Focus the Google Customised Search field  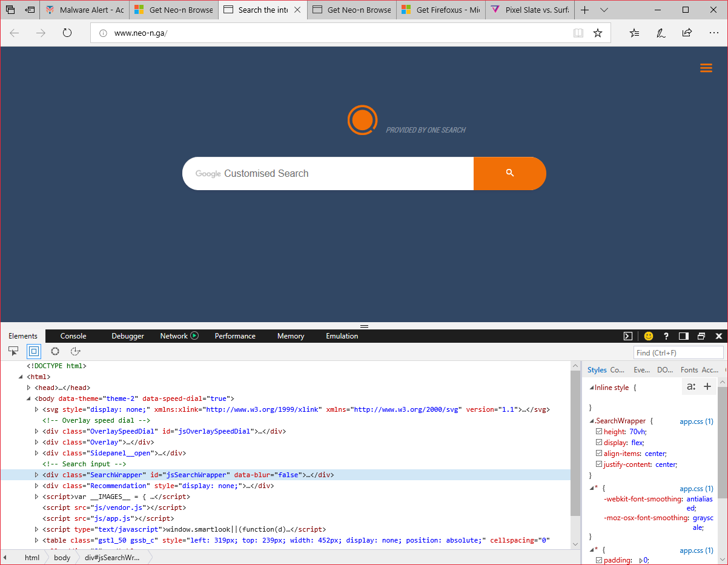(328, 173)
